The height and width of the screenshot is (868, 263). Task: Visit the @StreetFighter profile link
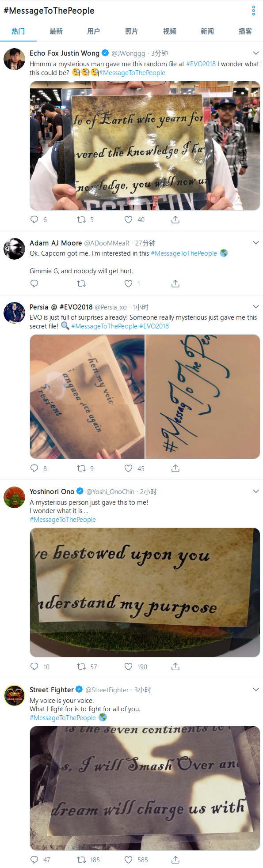(x=107, y=690)
